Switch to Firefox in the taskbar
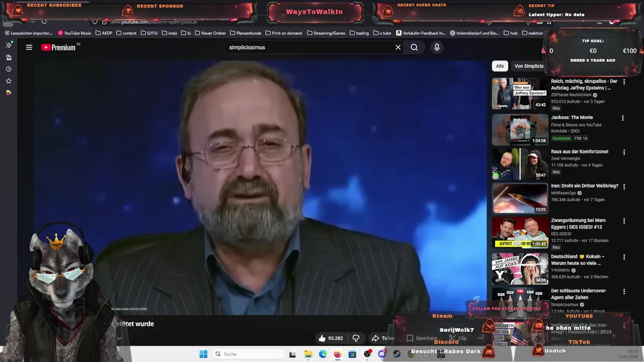Screen dimensions: 644x362 337,354
